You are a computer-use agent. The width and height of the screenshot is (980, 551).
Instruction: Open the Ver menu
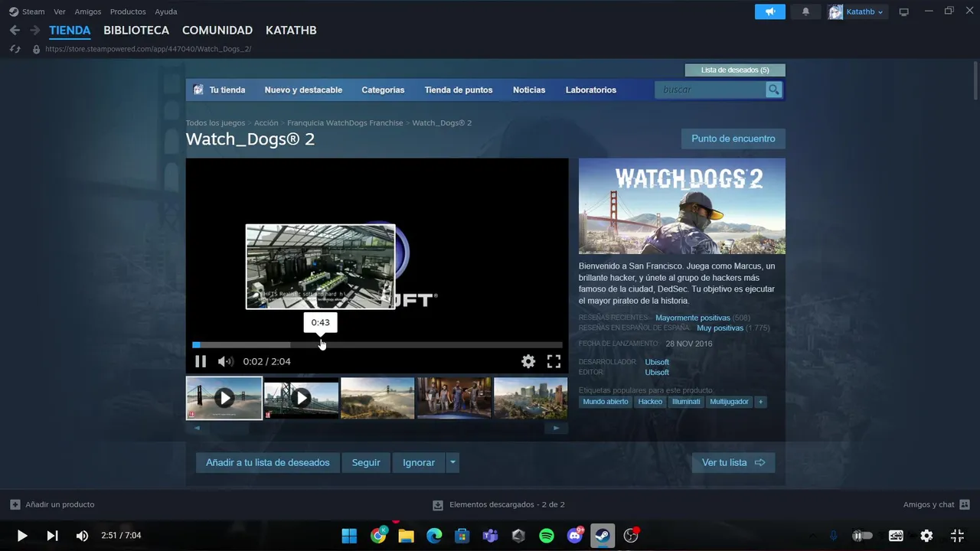pyautogui.click(x=60, y=11)
